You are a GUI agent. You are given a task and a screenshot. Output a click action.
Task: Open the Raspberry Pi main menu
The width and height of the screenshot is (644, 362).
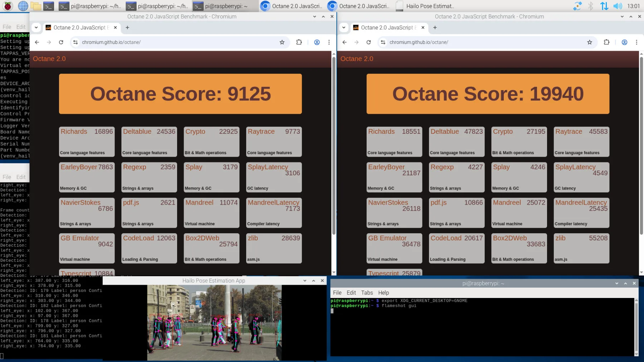tap(8, 6)
